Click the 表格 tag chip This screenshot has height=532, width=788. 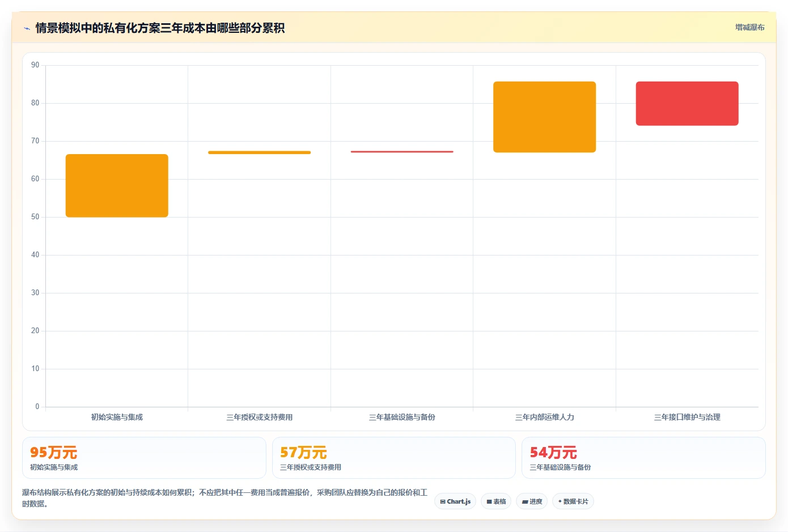click(x=496, y=501)
